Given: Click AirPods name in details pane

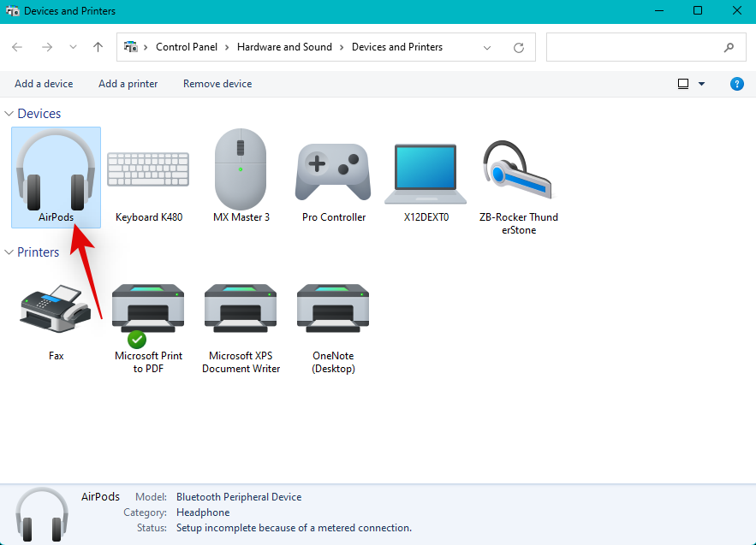Looking at the screenshot, I should point(100,497).
